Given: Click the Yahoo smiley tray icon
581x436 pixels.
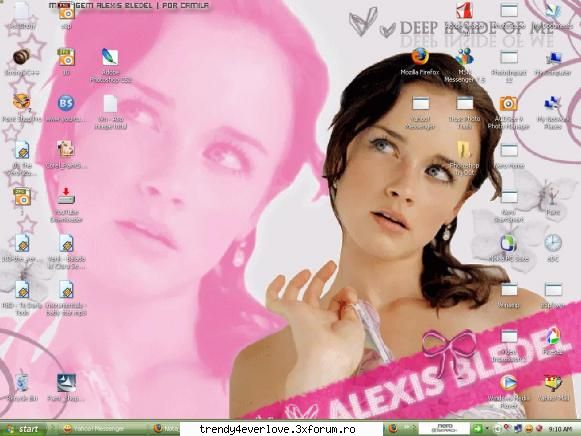Looking at the screenshot, I should [x=529, y=429].
